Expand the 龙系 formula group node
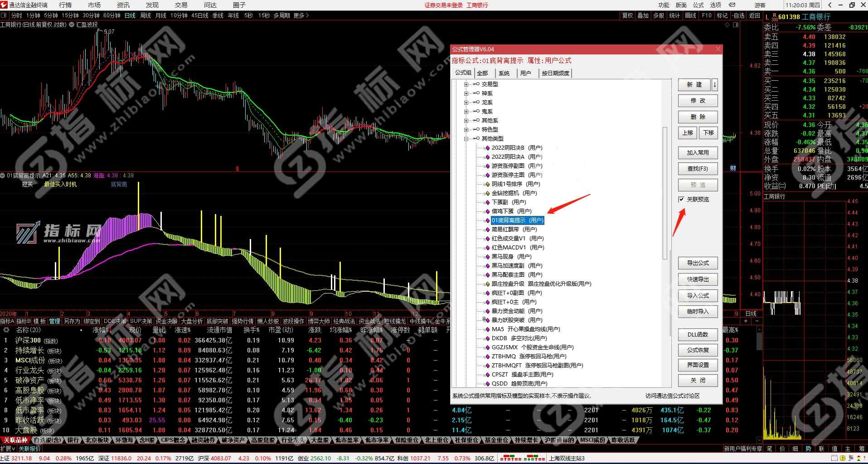Screen dimensions: 868x464 (467, 102)
